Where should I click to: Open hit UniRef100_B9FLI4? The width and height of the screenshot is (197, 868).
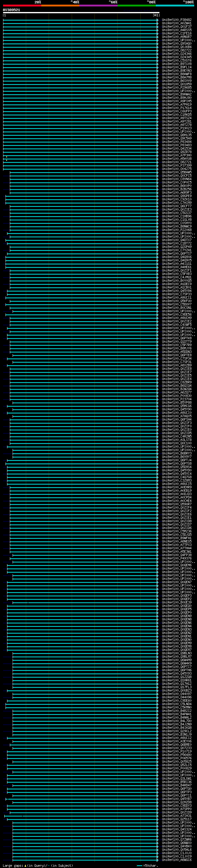tap(177, 67)
